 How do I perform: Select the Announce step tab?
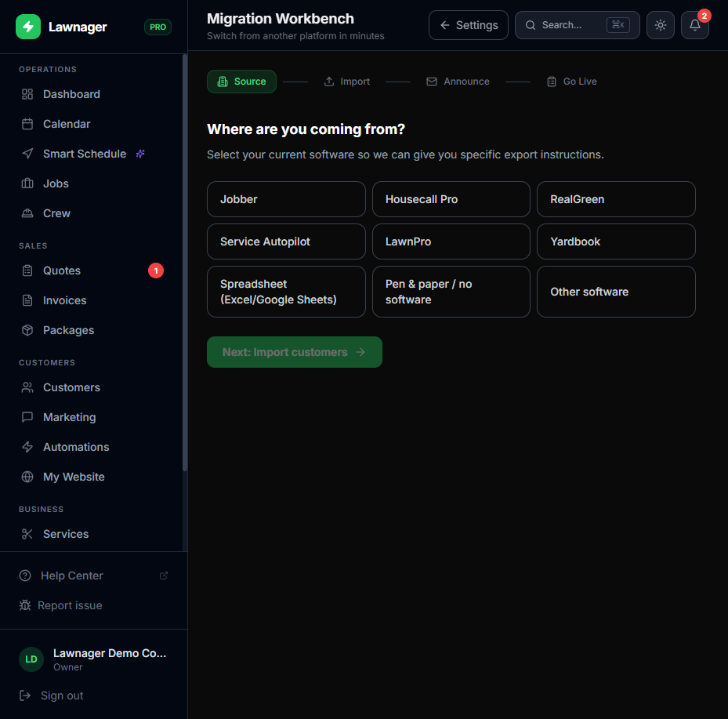click(458, 82)
